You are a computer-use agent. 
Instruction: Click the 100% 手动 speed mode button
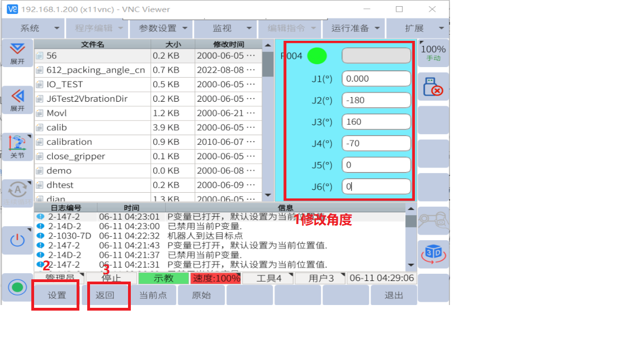pos(433,53)
